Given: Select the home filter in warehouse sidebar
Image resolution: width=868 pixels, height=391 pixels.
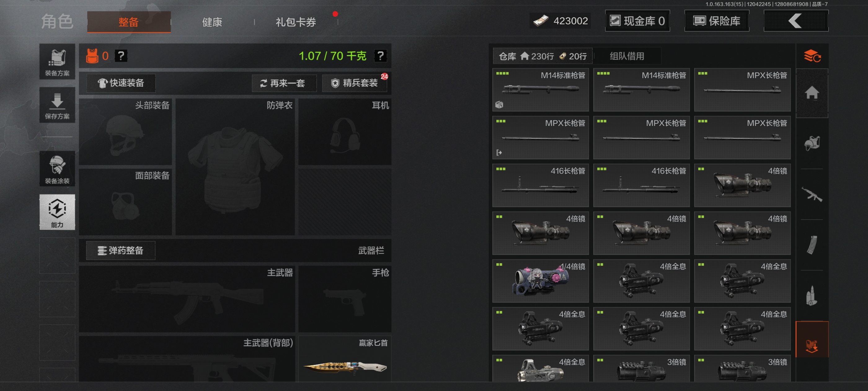Looking at the screenshot, I should coord(812,93).
